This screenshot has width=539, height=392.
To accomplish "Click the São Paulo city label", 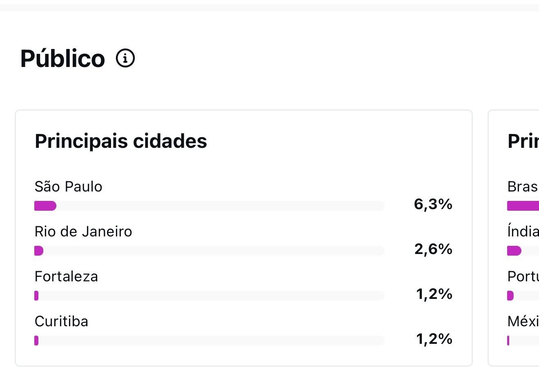I will coord(69,187).
